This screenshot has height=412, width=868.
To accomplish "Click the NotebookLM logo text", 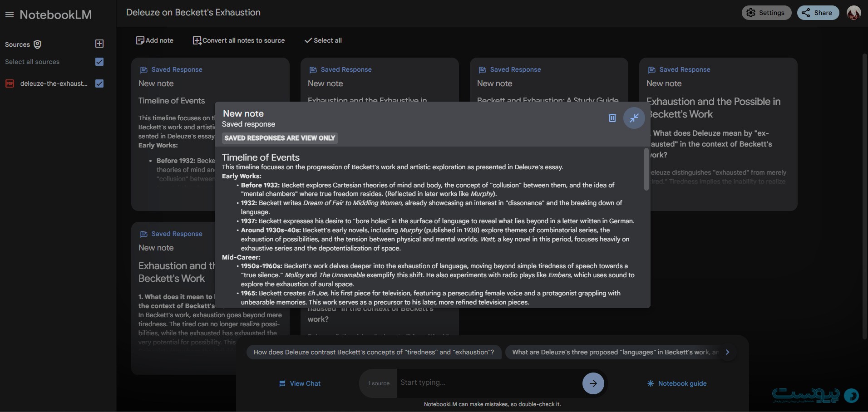I will point(56,15).
